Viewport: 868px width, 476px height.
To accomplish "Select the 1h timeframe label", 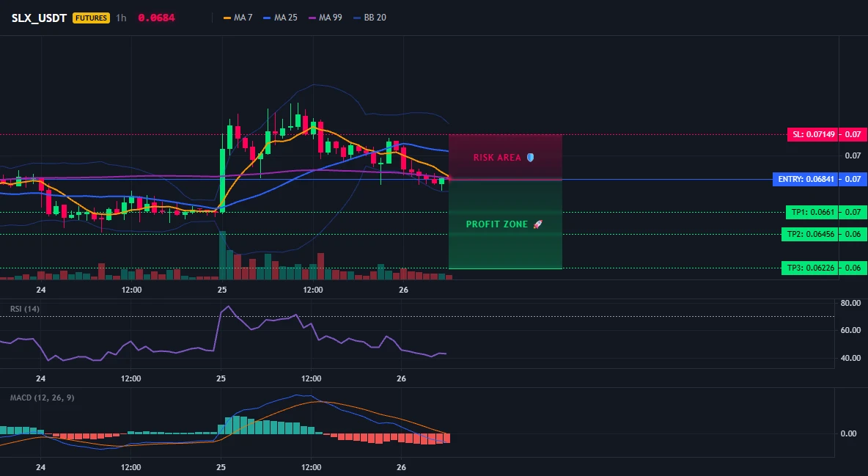I will [x=121, y=18].
